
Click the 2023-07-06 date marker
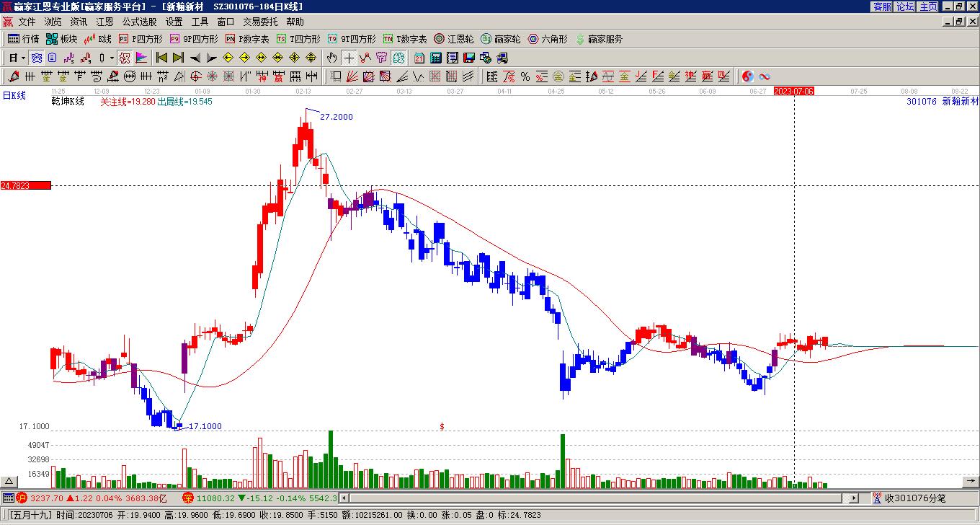pyautogui.click(x=794, y=91)
